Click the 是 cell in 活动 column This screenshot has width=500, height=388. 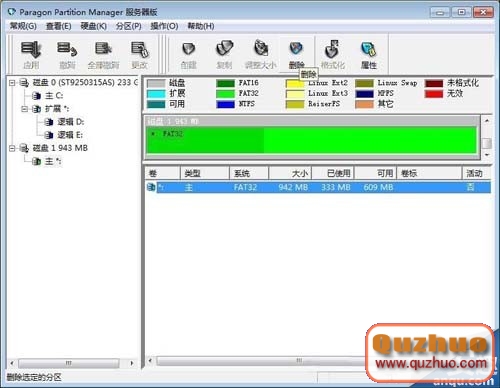[470, 187]
